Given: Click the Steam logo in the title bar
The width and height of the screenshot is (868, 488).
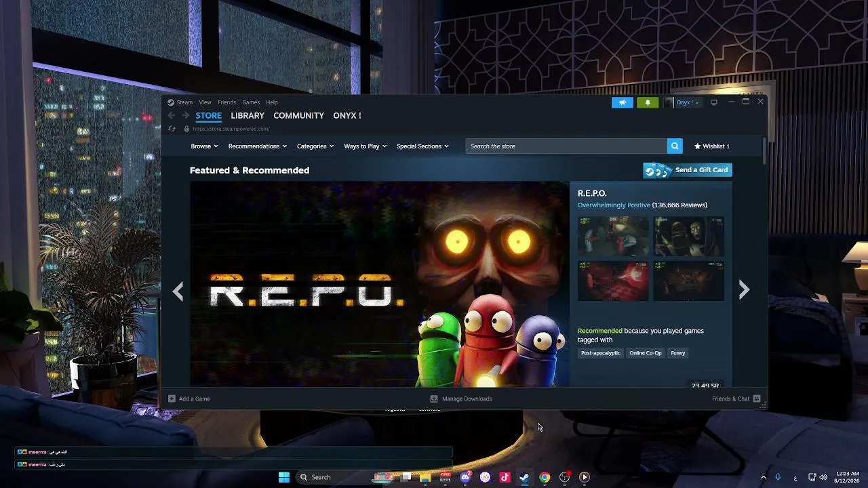Looking at the screenshot, I should (x=171, y=102).
